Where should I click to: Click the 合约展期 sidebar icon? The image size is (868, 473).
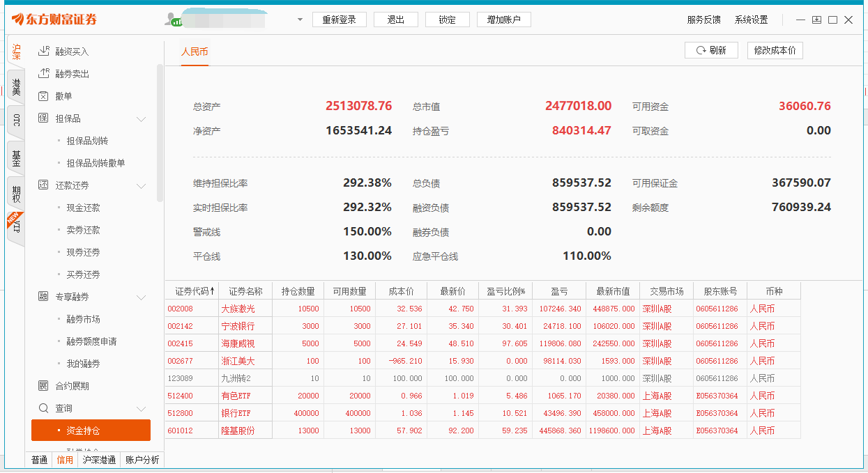point(44,385)
